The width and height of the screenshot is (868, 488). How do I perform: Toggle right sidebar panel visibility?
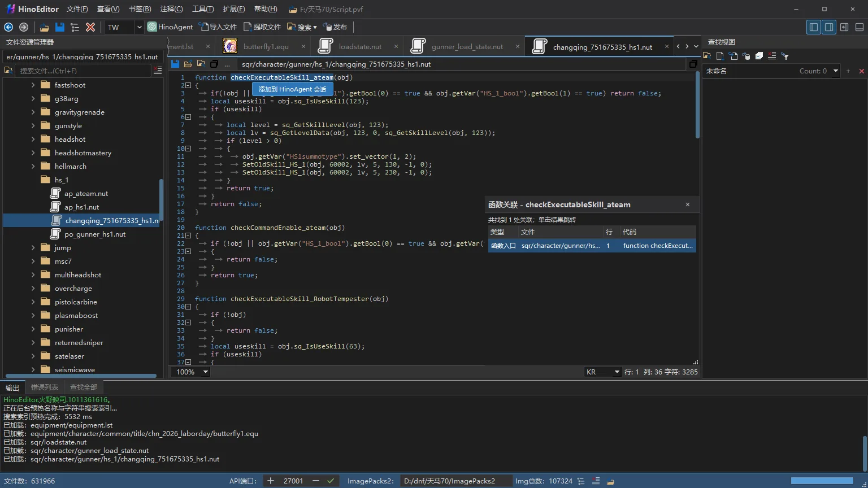[x=829, y=27]
